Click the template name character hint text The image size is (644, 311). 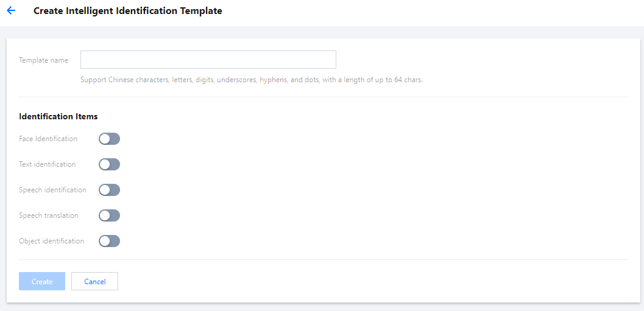tap(251, 80)
